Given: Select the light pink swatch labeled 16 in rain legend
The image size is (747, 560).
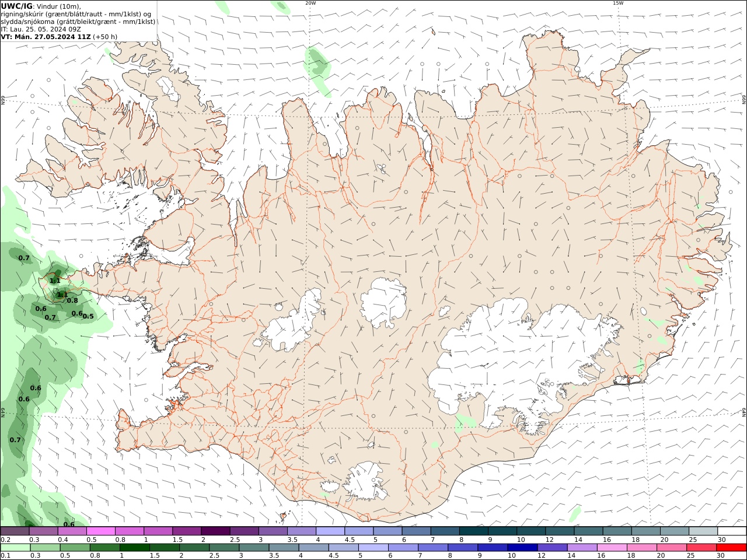Looking at the screenshot, I should click(x=612, y=548).
